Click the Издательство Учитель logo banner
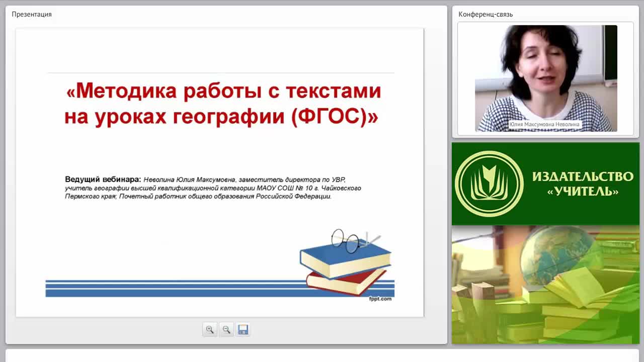644x362 pixels. click(x=545, y=184)
